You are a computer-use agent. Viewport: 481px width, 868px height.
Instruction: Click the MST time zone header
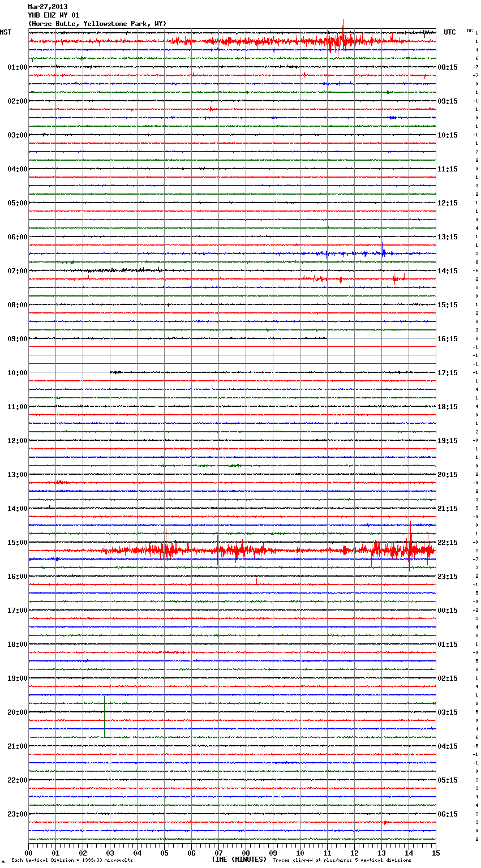pyautogui.click(x=6, y=32)
